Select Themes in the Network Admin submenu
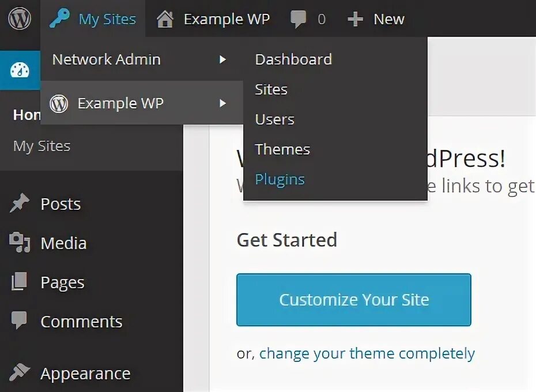The height and width of the screenshot is (392, 536). coord(282,149)
